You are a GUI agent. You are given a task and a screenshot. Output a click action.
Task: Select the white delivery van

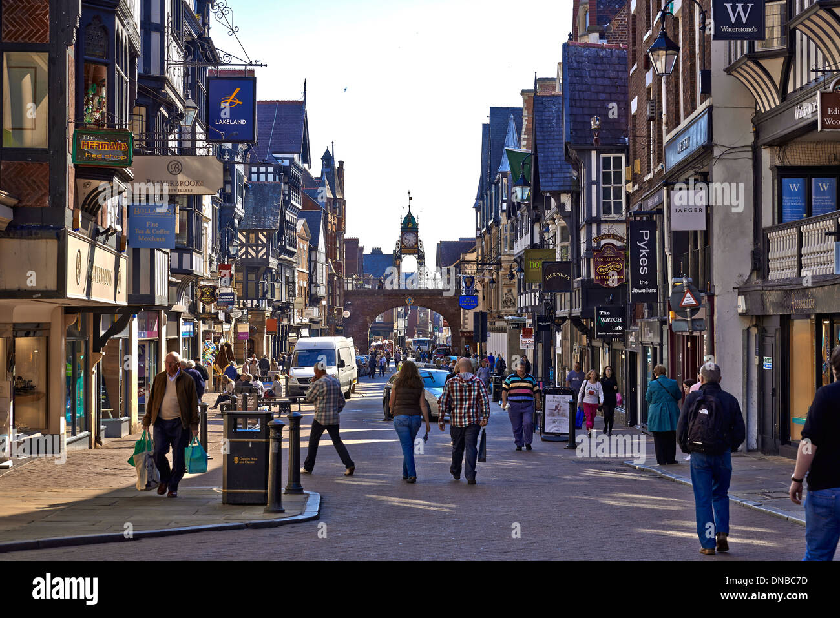[322, 366]
